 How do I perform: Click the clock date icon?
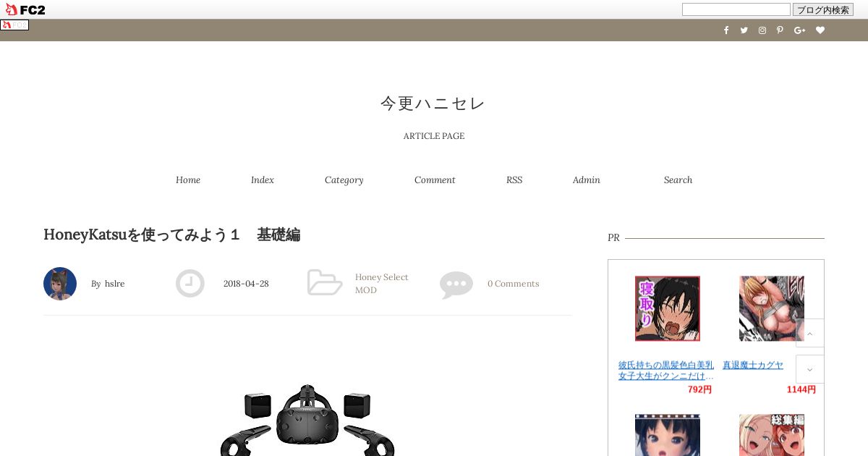pyautogui.click(x=190, y=284)
